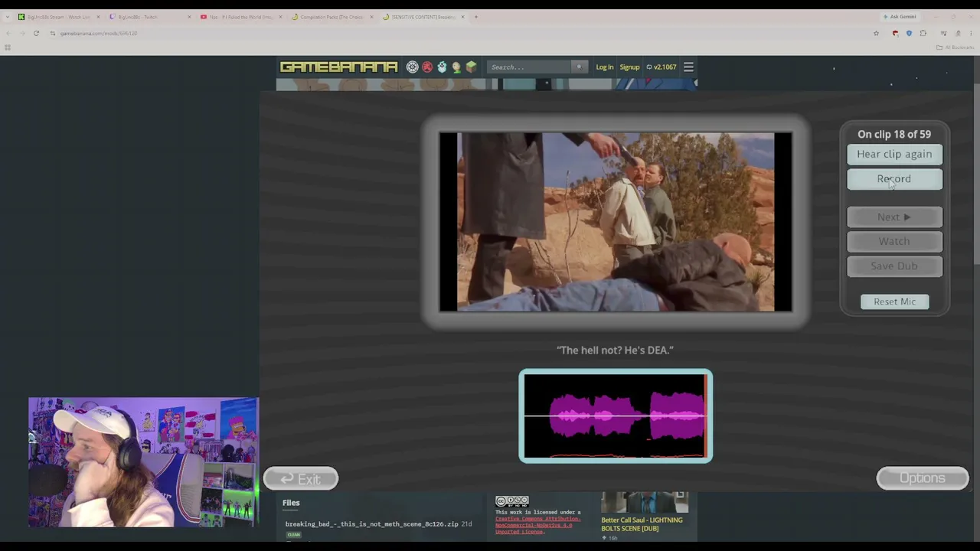Switch to the BigUnc88s Stream Kick tab
Screen dimensions: 980x551
coord(58,17)
